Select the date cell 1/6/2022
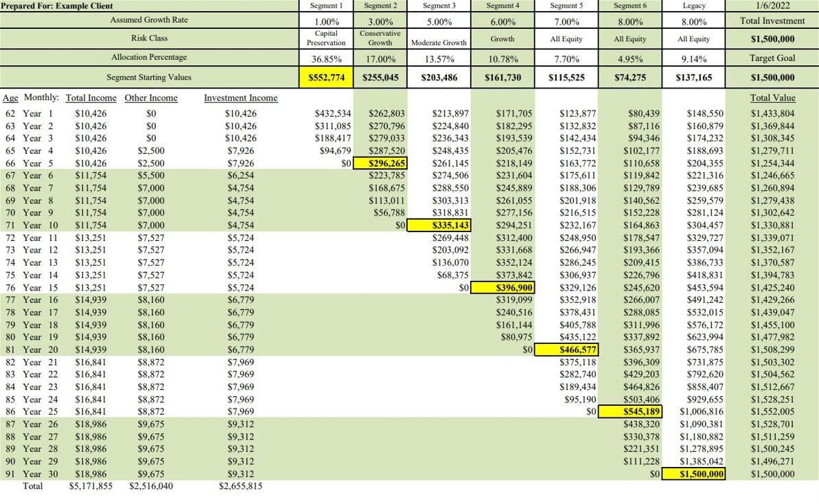 point(772,5)
